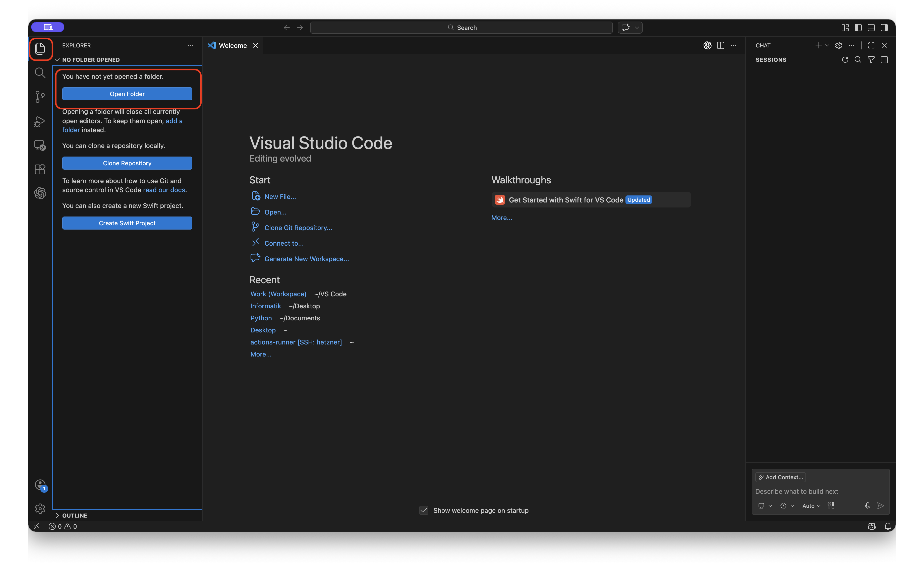Click the send chat message arrow
Screen dimensions: 924x569
tap(881, 506)
